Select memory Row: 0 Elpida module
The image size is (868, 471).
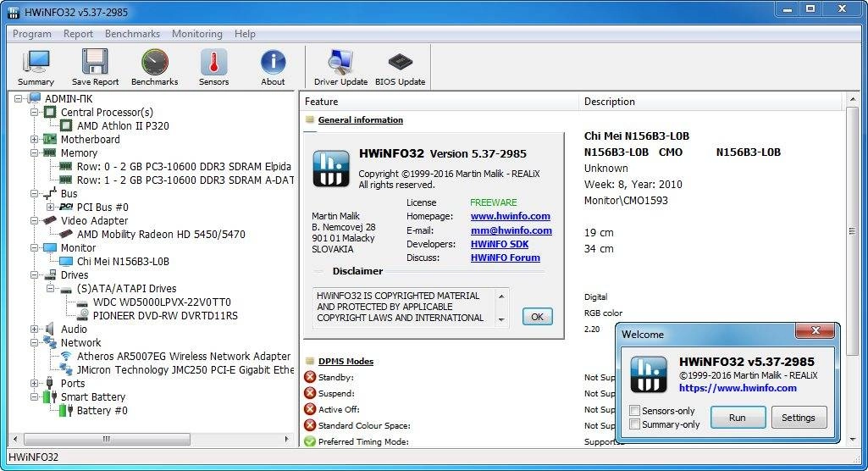184,167
